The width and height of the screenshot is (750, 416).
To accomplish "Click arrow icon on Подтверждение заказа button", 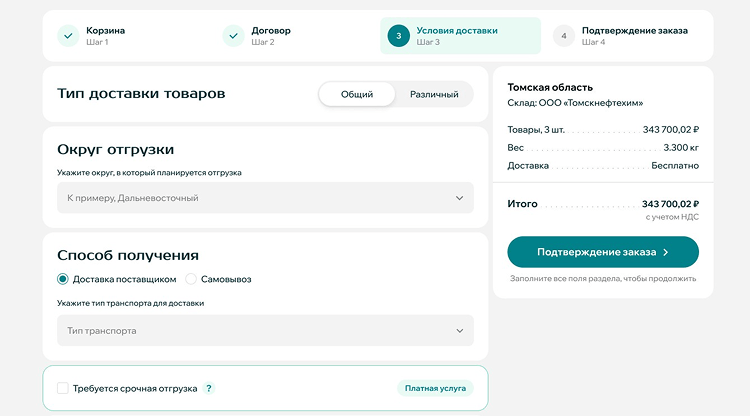I will click(665, 252).
